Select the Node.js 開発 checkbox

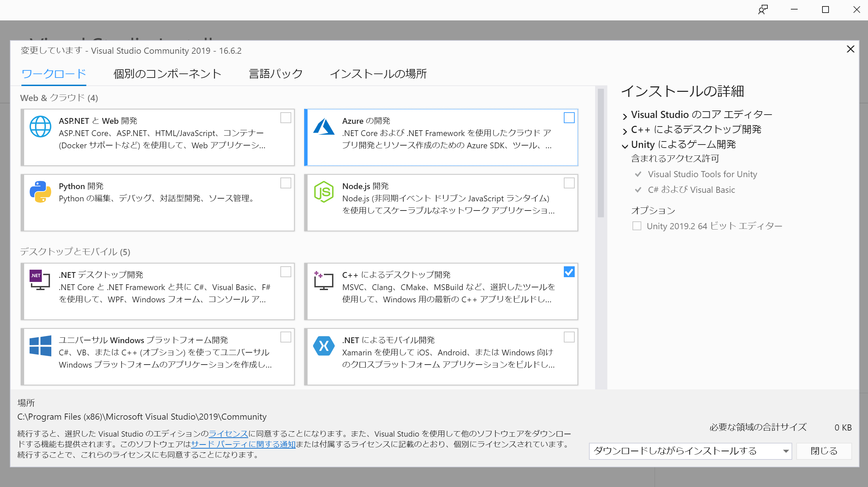[x=569, y=183]
